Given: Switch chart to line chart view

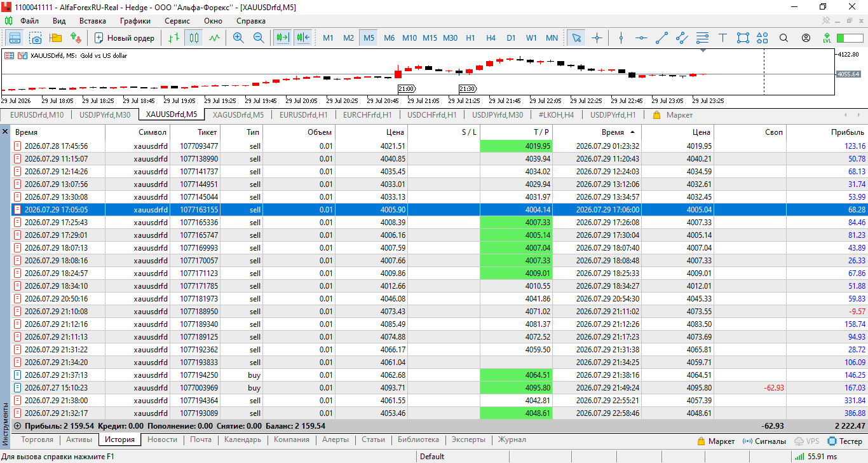Looking at the screenshot, I should point(214,38).
